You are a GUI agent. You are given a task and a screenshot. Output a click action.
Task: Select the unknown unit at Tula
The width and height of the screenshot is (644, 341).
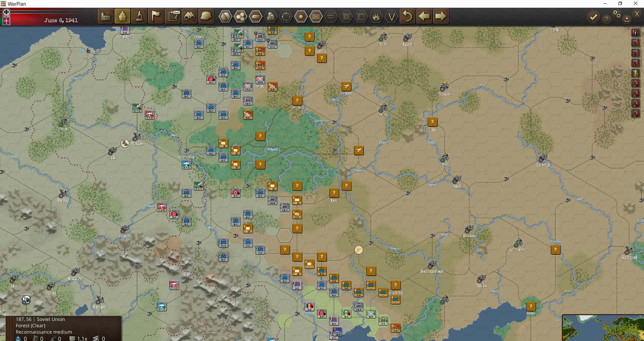pyautogui.click(x=432, y=122)
